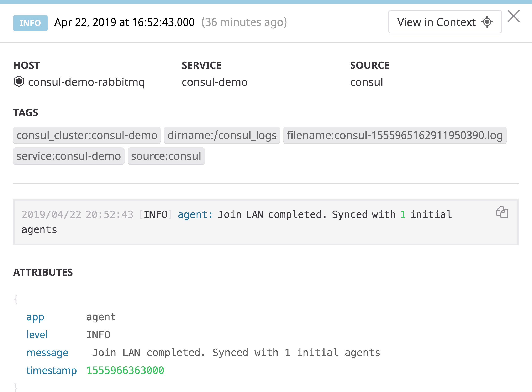Close the log details panel
Image resolution: width=532 pixels, height=392 pixels.
[513, 16]
